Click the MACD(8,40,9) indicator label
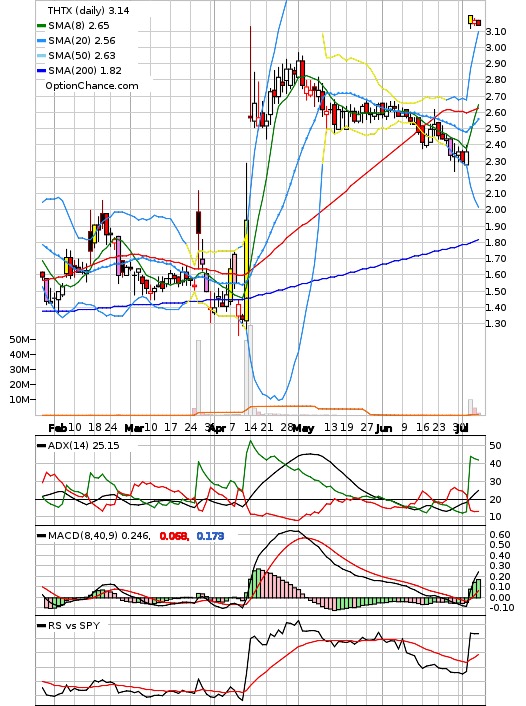Image resolution: width=526 pixels, height=706 pixels. pyautogui.click(x=99, y=536)
